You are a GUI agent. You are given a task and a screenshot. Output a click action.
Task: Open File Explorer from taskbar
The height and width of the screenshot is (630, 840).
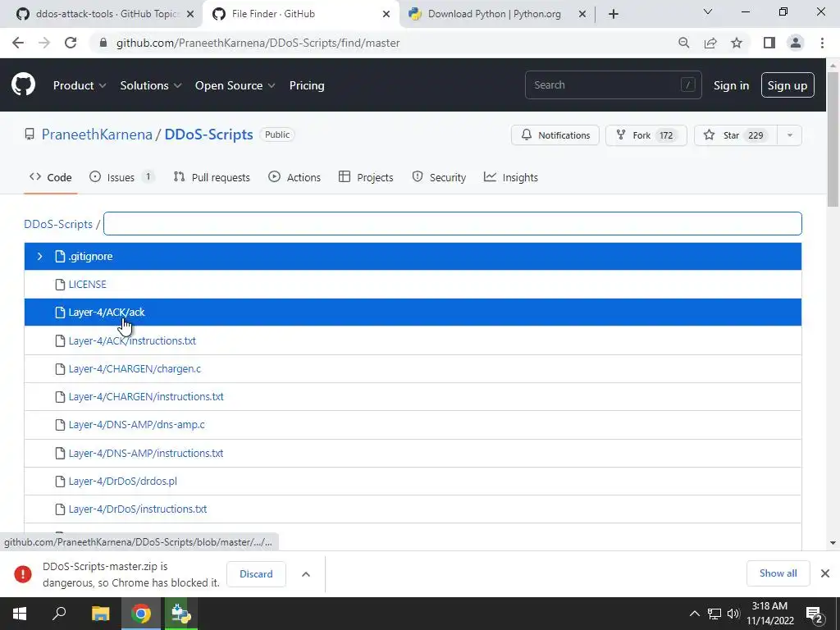100,614
